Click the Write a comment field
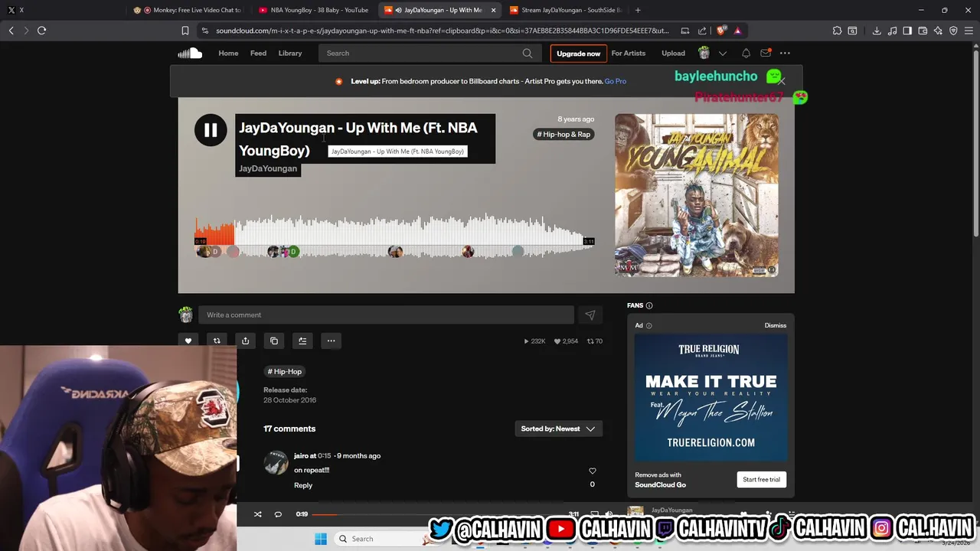The width and height of the screenshot is (980, 551). tap(386, 315)
